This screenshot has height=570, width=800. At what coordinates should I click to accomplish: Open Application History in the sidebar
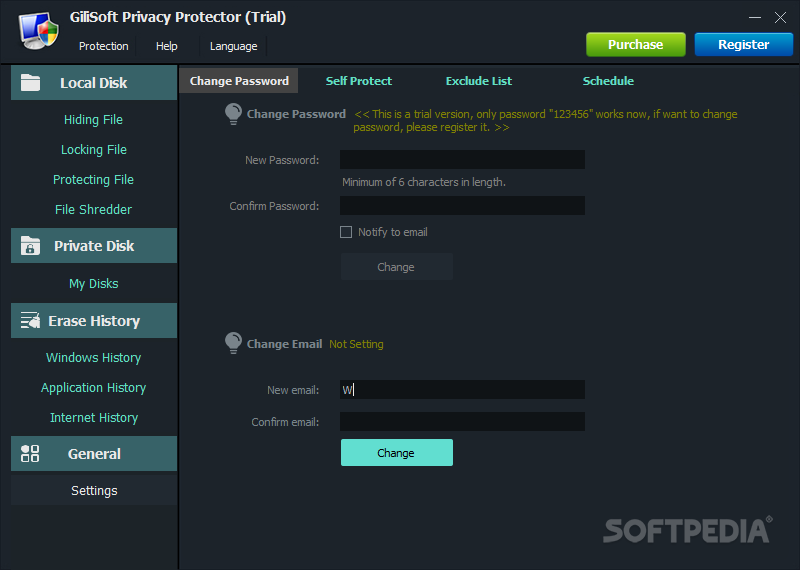pyautogui.click(x=94, y=387)
